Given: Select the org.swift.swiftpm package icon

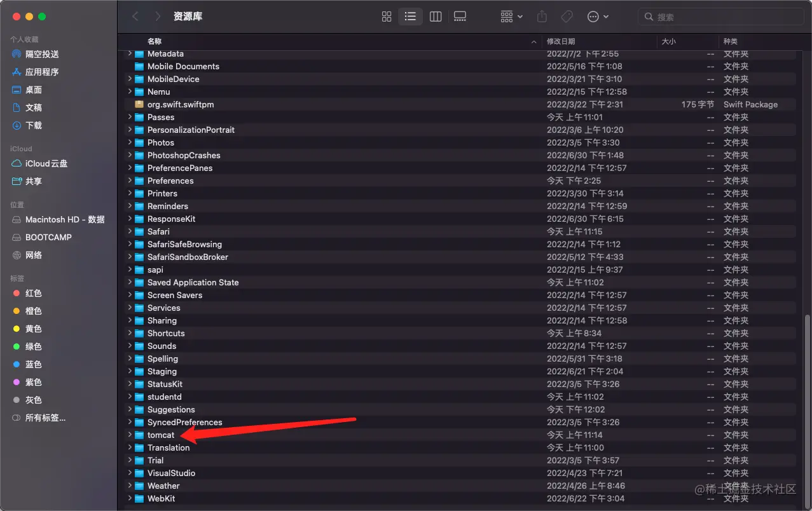Looking at the screenshot, I should click(x=139, y=104).
